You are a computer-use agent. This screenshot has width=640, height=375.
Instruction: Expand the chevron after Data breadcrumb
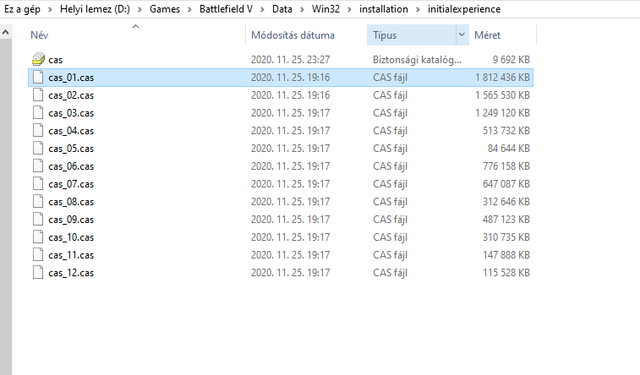click(x=302, y=9)
